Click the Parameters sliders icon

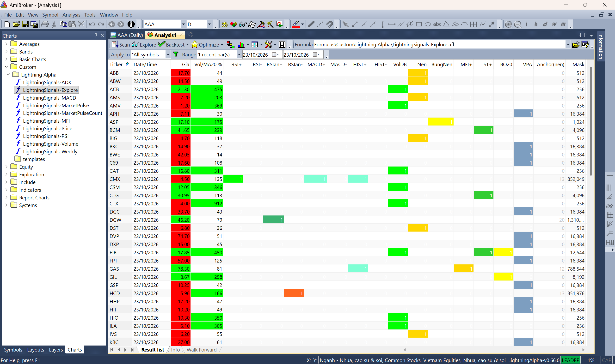[x=282, y=44]
